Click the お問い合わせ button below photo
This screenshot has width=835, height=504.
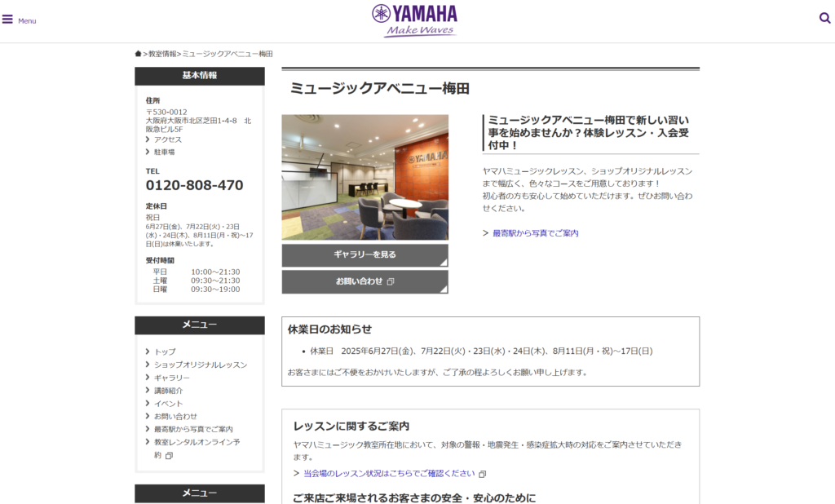[x=364, y=282]
